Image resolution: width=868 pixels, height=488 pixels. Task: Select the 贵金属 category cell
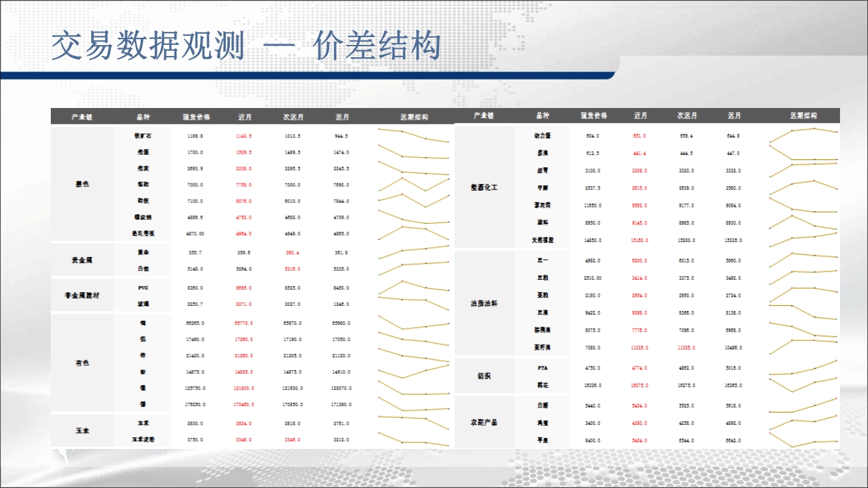pos(82,260)
